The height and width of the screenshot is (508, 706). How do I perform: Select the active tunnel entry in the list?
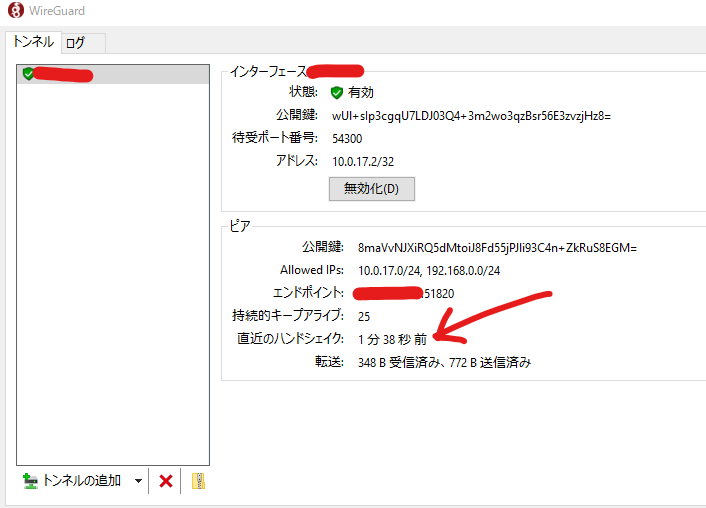pos(113,74)
